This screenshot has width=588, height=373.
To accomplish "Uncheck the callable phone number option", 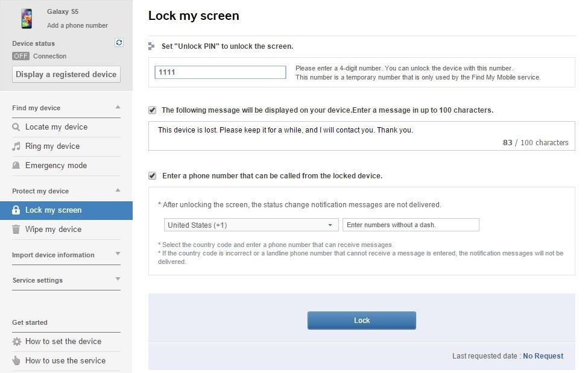I will pos(151,175).
